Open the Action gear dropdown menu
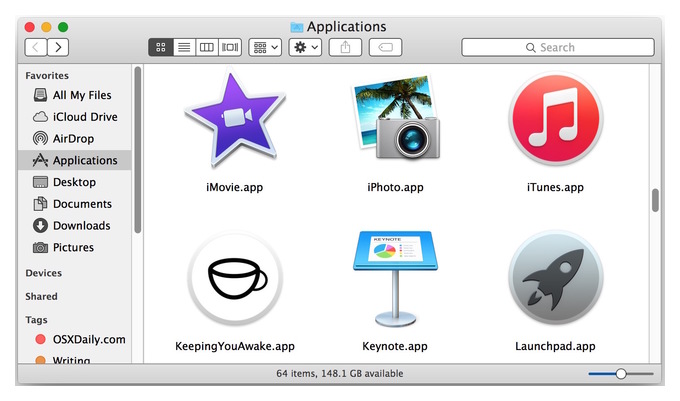 (305, 47)
